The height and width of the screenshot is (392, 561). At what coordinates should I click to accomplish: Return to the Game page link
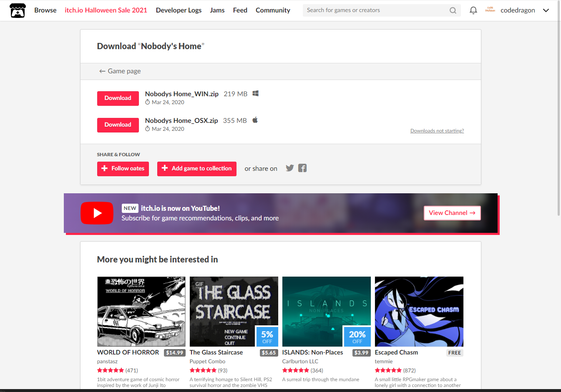[120, 71]
